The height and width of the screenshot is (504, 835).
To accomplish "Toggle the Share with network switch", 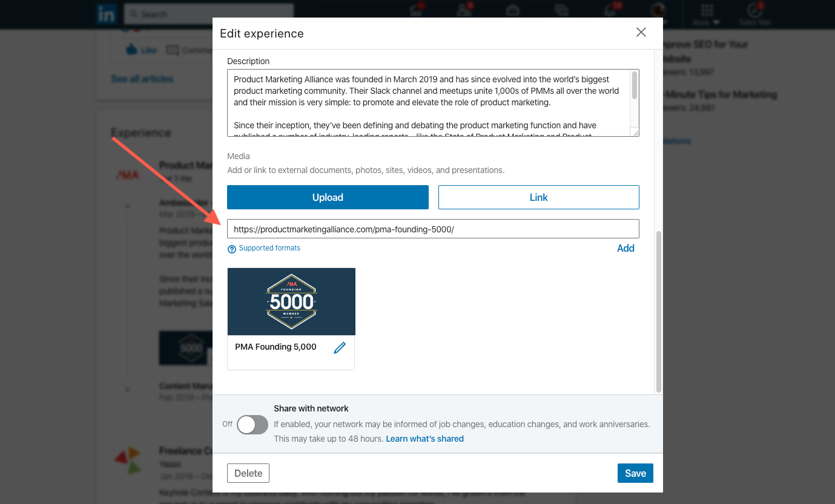I will (252, 425).
